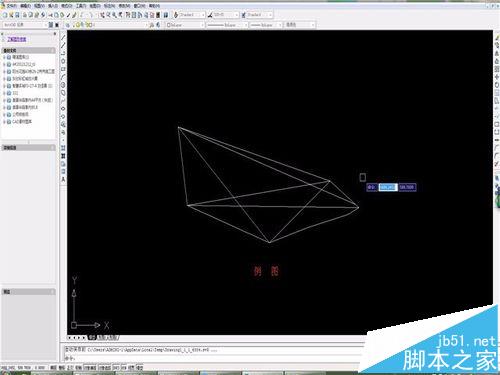
Task: Open the 视图 (View) menu
Action: (x=39, y=6)
